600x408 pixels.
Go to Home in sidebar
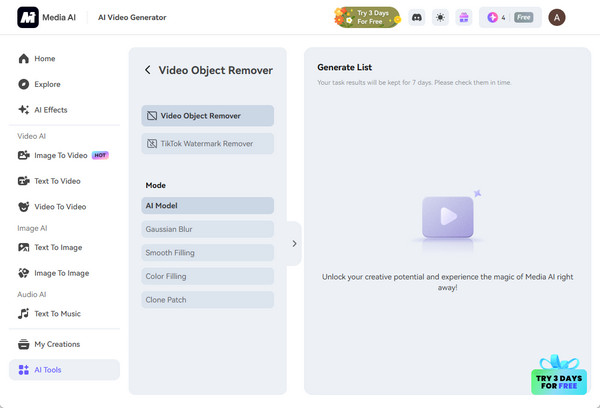(x=64, y=59)
